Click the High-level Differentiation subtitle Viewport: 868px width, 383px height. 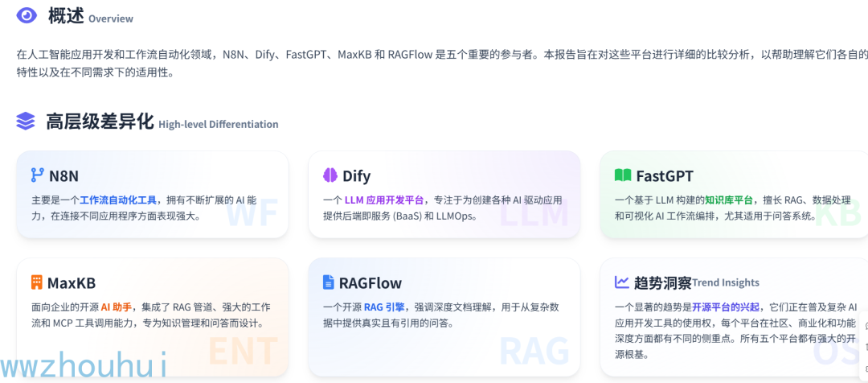[x=218, y=124]
